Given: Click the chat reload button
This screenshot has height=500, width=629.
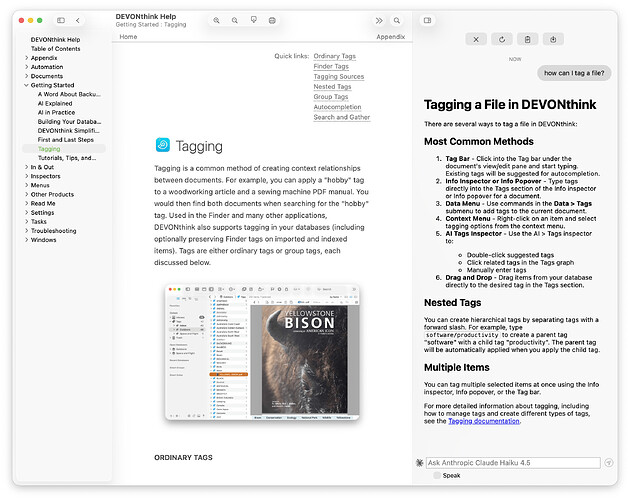Looking at the screenshot, I should 502,39.
